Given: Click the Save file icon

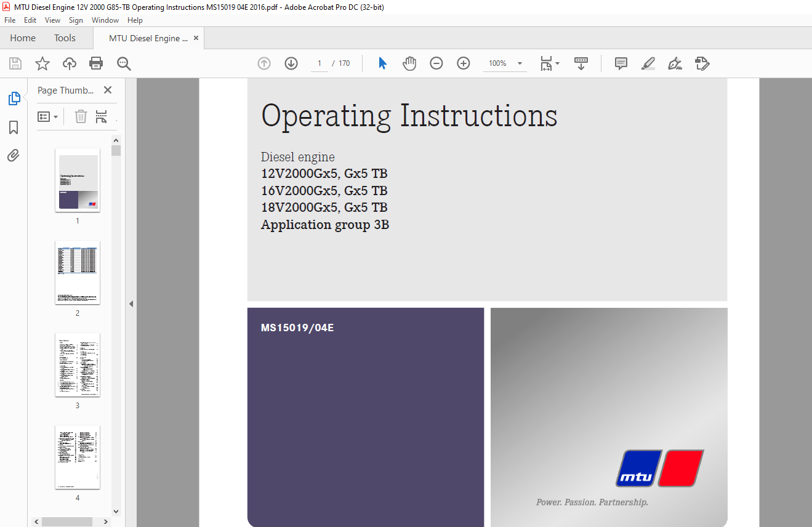Looking at the screenshot, I should click(x=15, y=63).
